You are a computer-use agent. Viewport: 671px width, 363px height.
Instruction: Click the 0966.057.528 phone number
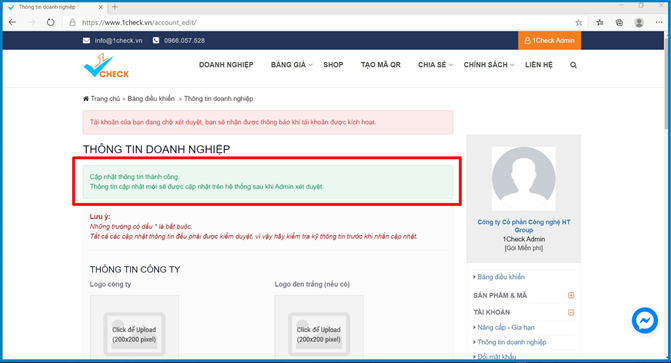(184, 41)
